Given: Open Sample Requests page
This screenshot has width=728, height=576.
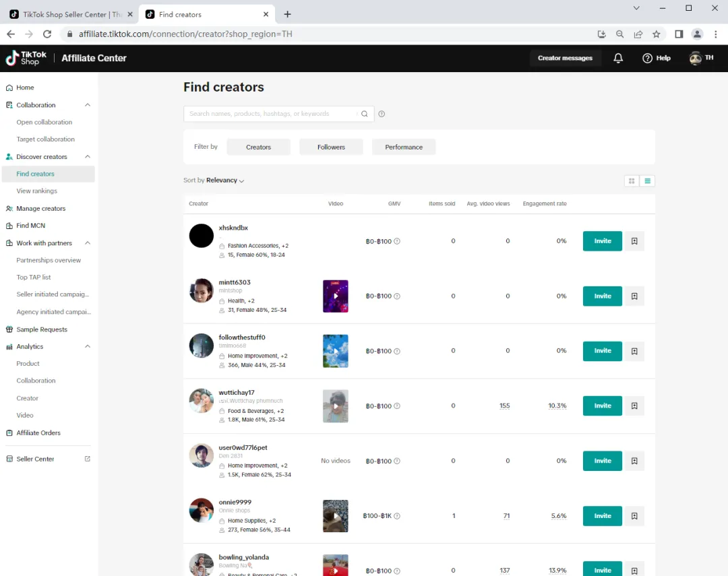Looking at the screenshot, I should pos(42,329).
